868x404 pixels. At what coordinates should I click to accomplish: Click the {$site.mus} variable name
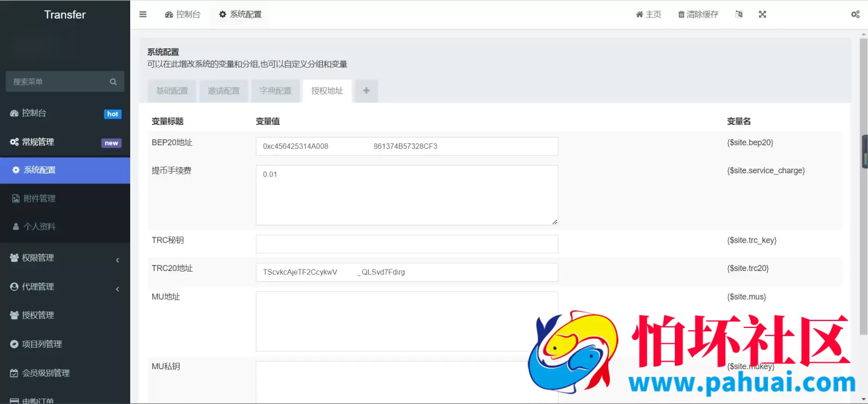tap(746, 297)
